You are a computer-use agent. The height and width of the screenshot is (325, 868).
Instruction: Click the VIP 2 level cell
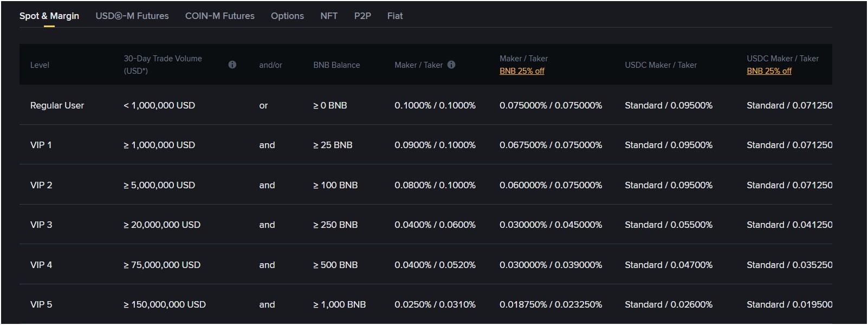click(x=41, y=185)
